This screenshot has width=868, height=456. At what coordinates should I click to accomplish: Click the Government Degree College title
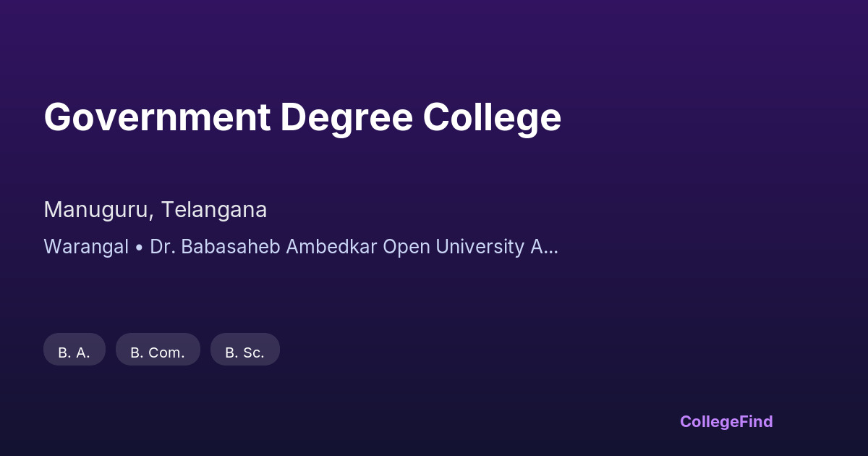[x=302, y=117]
